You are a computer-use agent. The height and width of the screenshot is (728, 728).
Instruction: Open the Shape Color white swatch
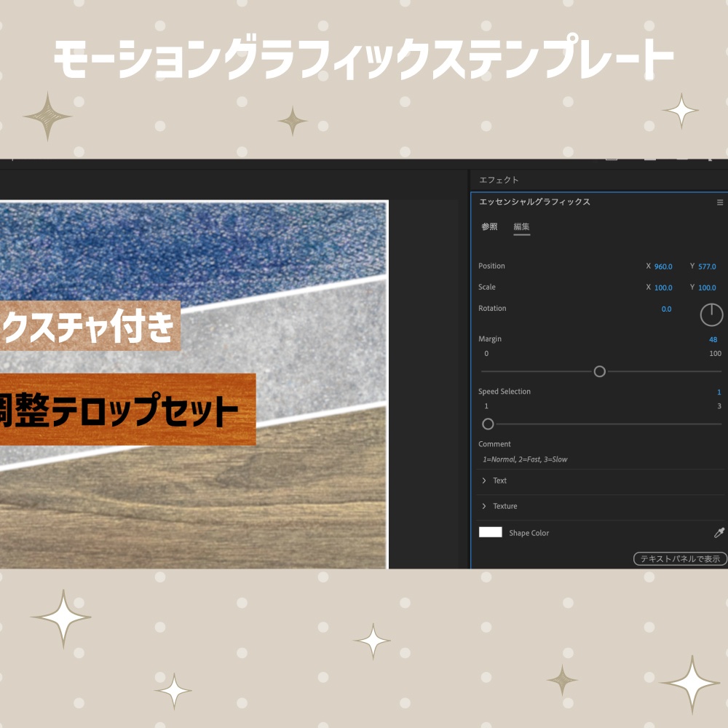click(x=490, y=533)
